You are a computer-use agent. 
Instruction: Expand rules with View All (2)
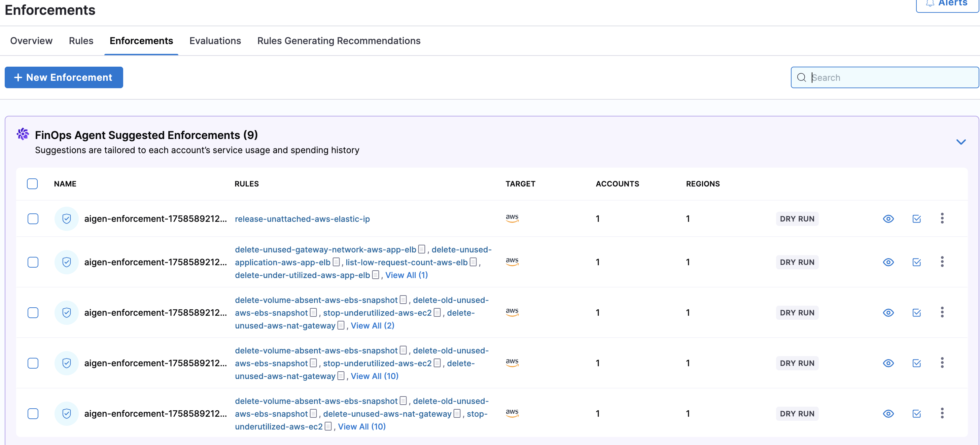(x=372, y=326)
